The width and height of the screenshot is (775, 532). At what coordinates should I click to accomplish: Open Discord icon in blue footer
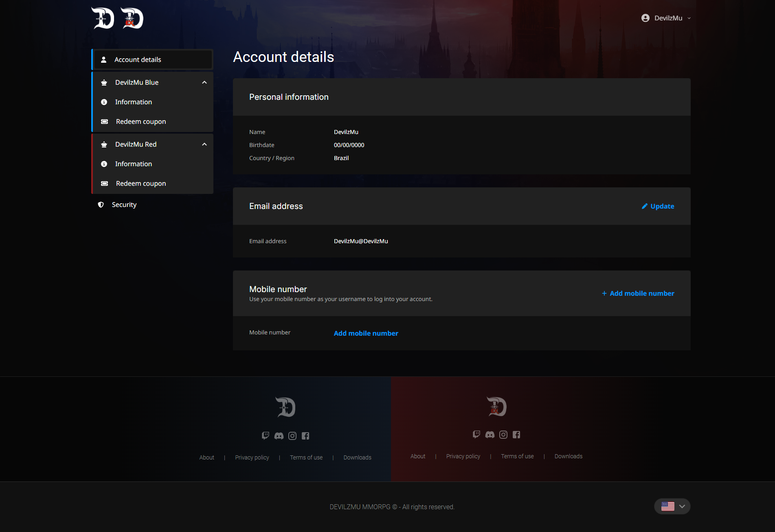[x=279, y=436]
